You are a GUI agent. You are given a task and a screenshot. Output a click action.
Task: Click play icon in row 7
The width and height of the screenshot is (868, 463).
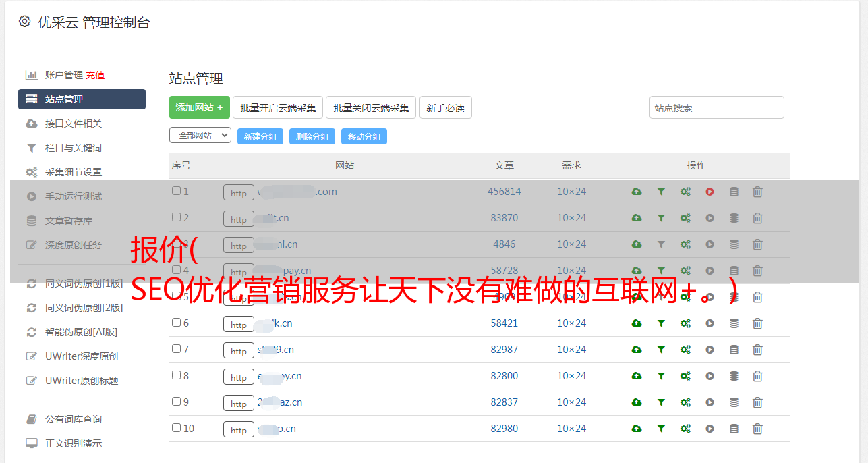tap(710, 350)
